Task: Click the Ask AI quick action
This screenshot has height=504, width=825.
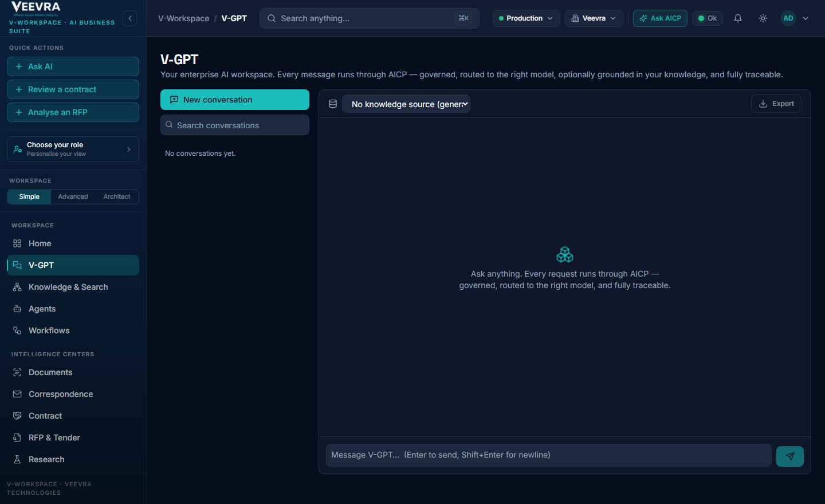Action: pos(73,66)
